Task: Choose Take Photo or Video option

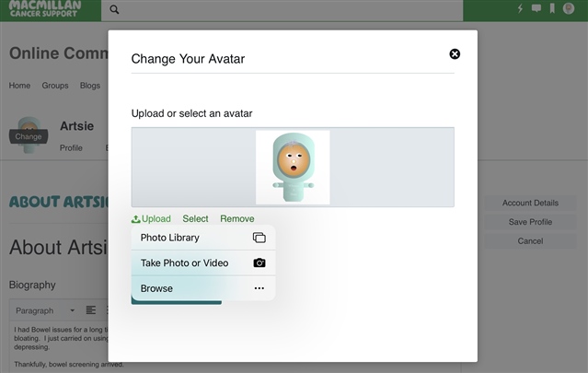Action: [203, 263]
